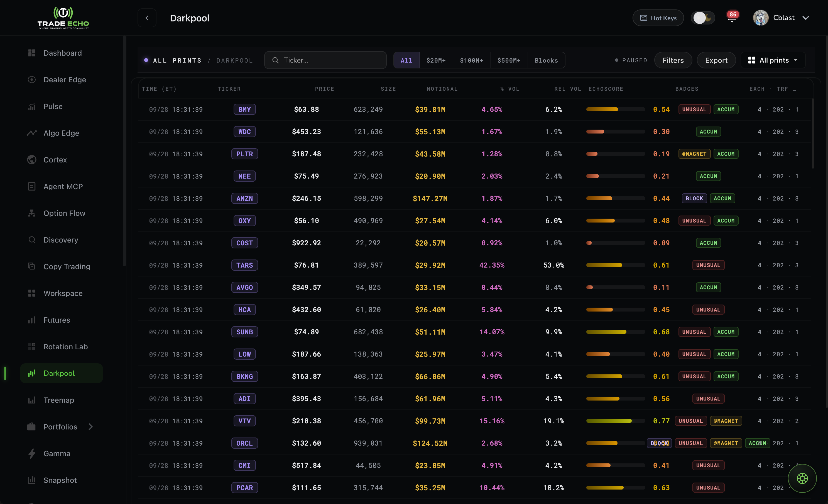The image size is (828, 504).
Task: Open Treemap sidebar icon
Action: pyautogui.click(x=31, y=400)
